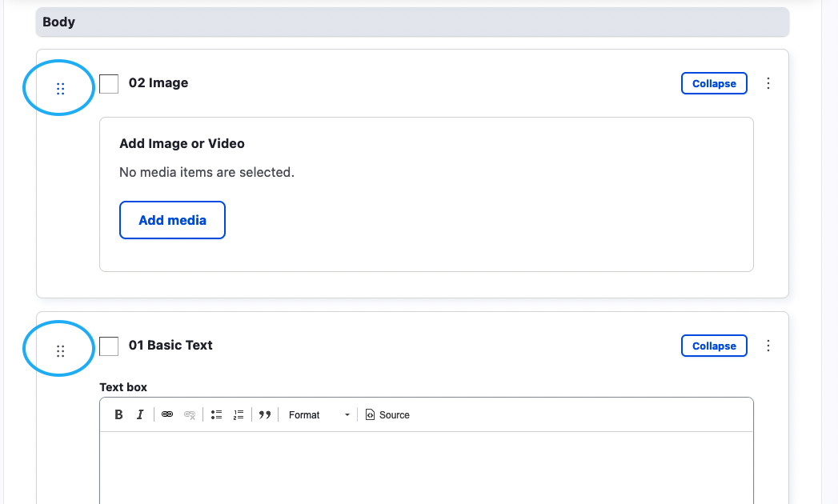
Task: Click the 'Add Image or Video' label
Action: click(182, 144)
